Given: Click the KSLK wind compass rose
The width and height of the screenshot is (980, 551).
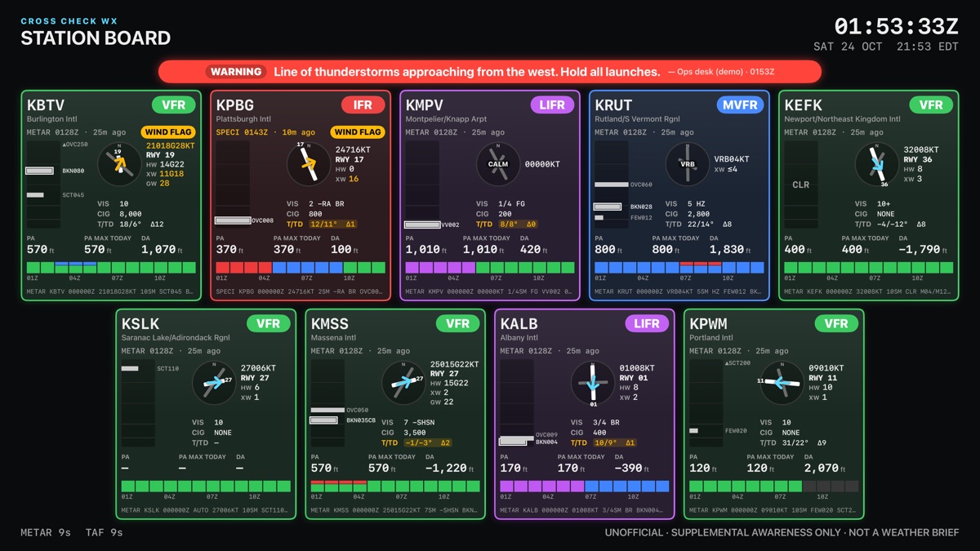Looking at the screenshot, I should coord(213,383).
